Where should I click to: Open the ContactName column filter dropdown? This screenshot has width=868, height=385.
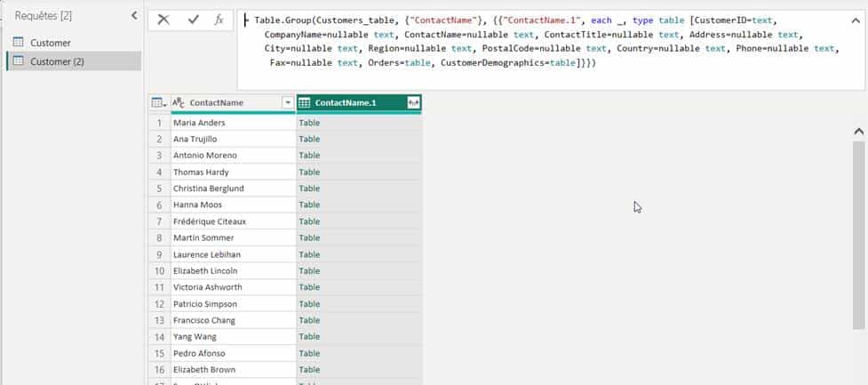click(x=287, y=103)
